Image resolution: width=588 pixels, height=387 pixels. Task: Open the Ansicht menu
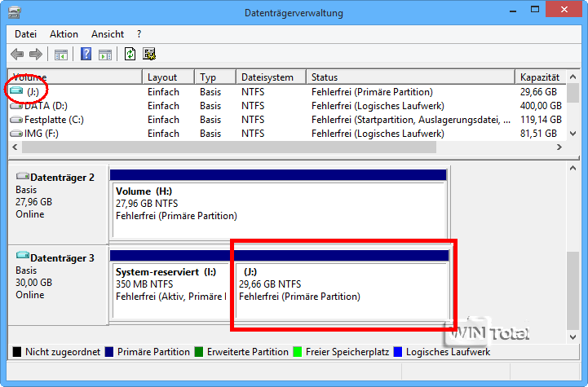108,34
